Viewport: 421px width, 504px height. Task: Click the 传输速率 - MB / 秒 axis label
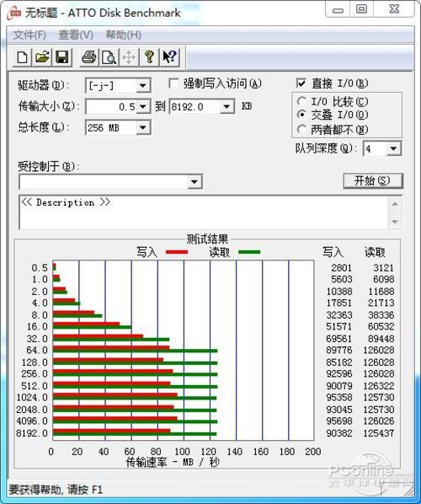pyautogui.click(x=173, y=462)
